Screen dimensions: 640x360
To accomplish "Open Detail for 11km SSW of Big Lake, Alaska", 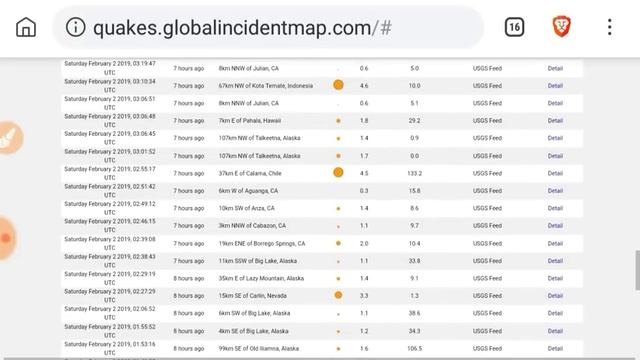I will tap(555, 261).
